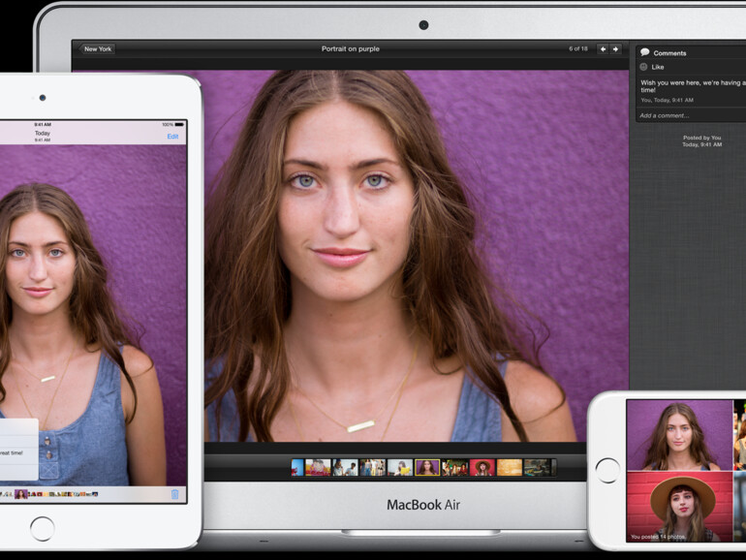
Task: Tap the 'Today' title on iPad
Action: [43, 134]
